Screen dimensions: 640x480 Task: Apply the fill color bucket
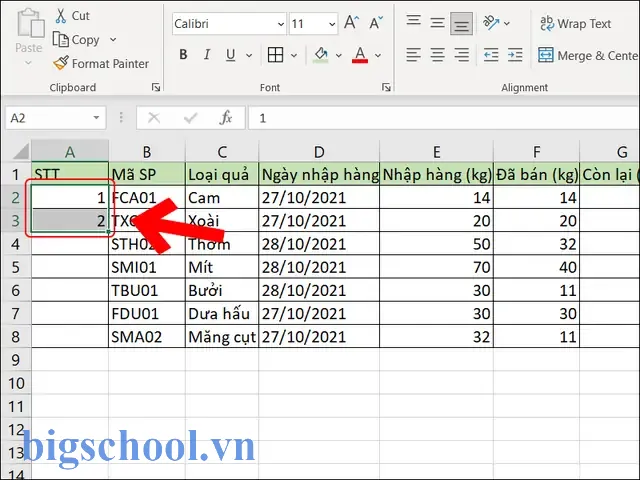(321, 54)
